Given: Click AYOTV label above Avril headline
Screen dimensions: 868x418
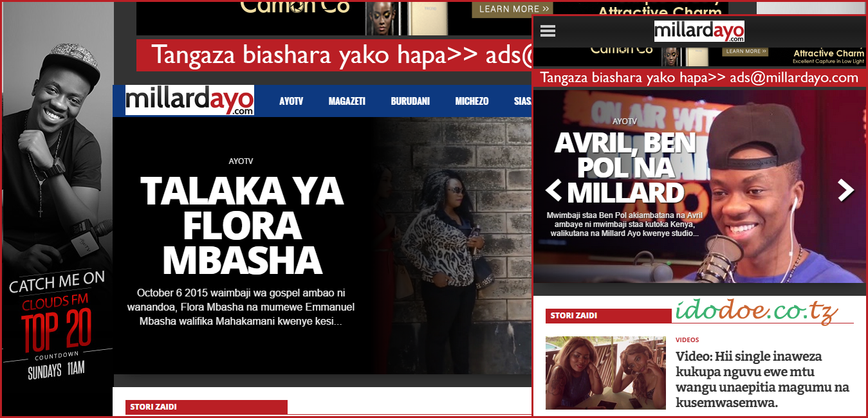Looking at the screenshot, I should coord(624,121).
